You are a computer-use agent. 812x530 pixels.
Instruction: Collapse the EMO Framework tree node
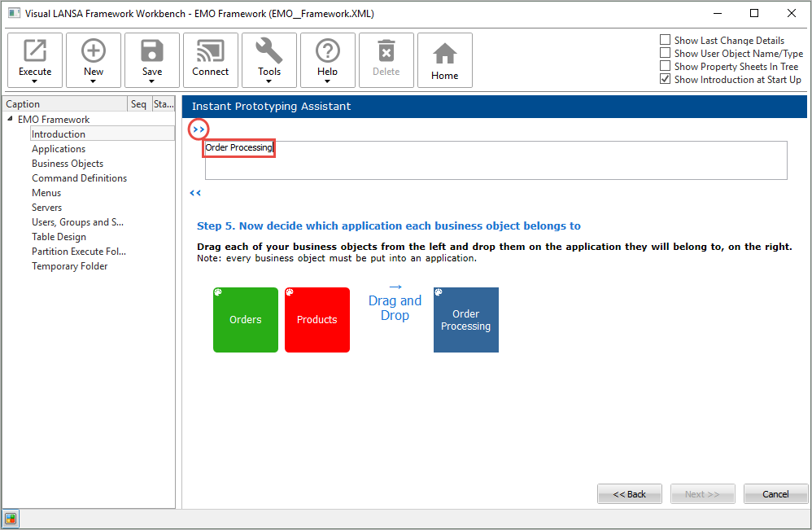coord(10,119)
